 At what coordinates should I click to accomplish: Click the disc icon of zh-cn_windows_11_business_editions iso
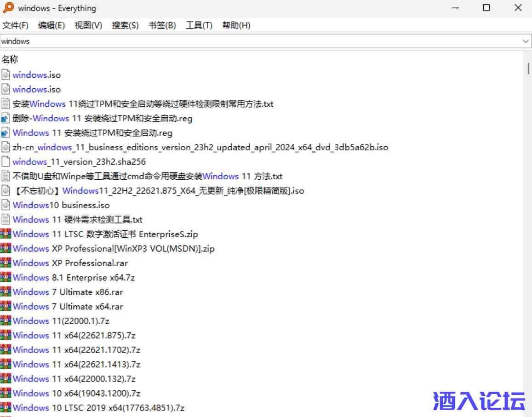coord(6,147)
